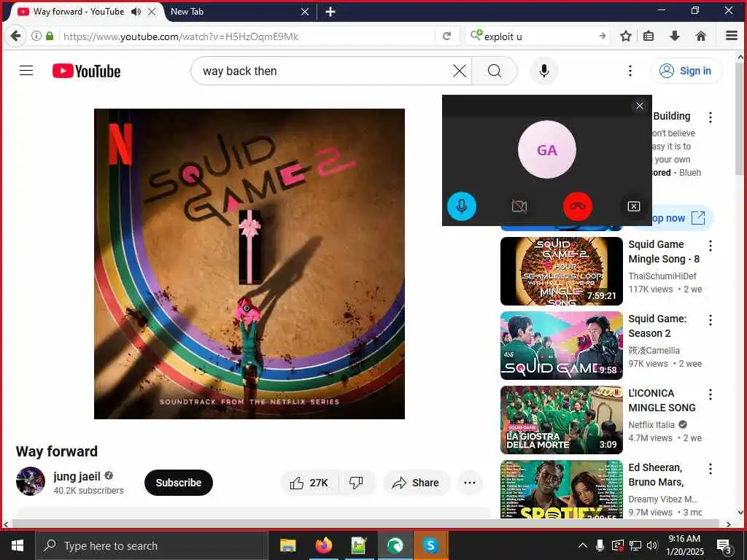Go to browser home page

[701, 36]
